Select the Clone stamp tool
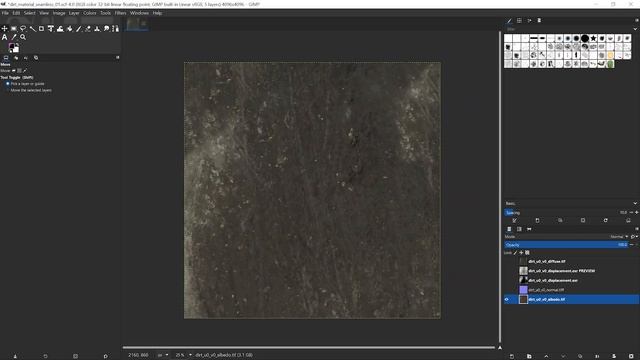This screenshot has height=360, width=640. click(x=97, y=29)
